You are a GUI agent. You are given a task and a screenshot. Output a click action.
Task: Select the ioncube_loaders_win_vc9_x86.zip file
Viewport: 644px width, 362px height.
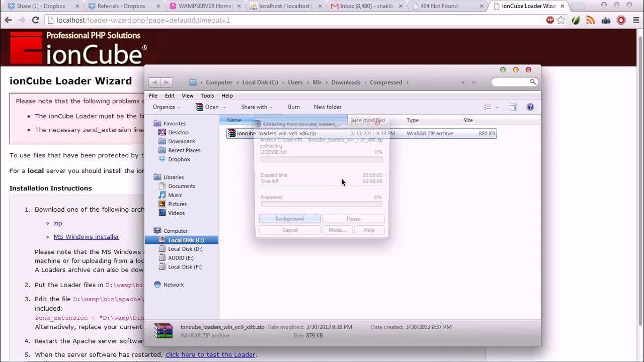[361, 134]
